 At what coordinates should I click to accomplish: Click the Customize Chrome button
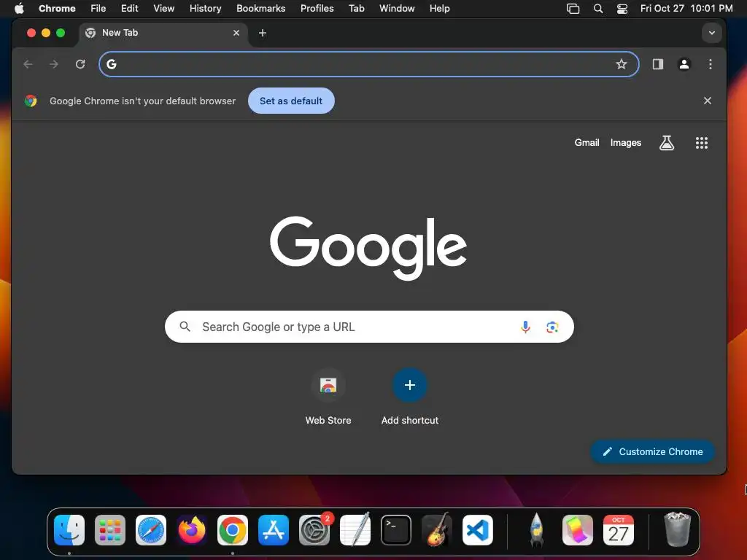point(652,451)
